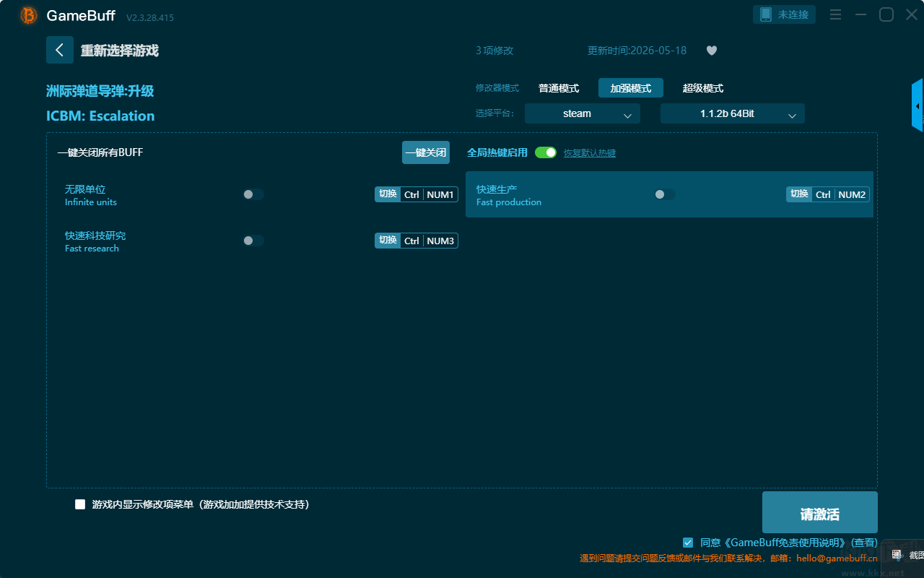
Task: Click the heart favorite icon
Action: point(712,51)
